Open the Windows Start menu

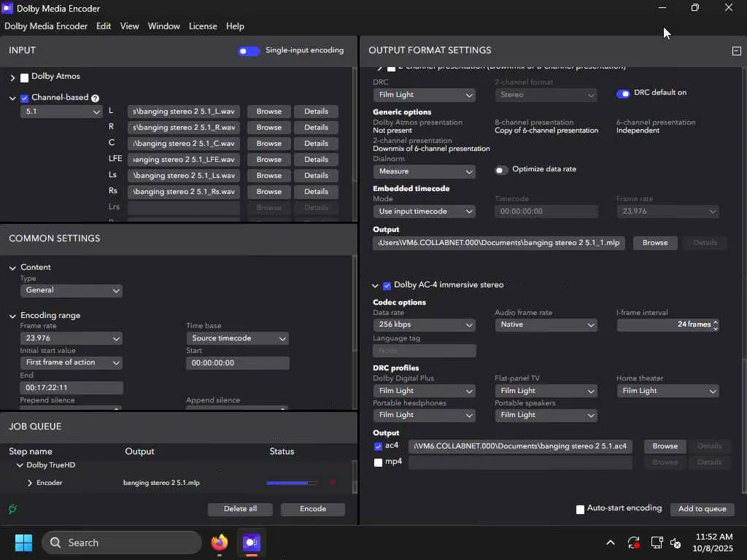(x=23, y=542)
